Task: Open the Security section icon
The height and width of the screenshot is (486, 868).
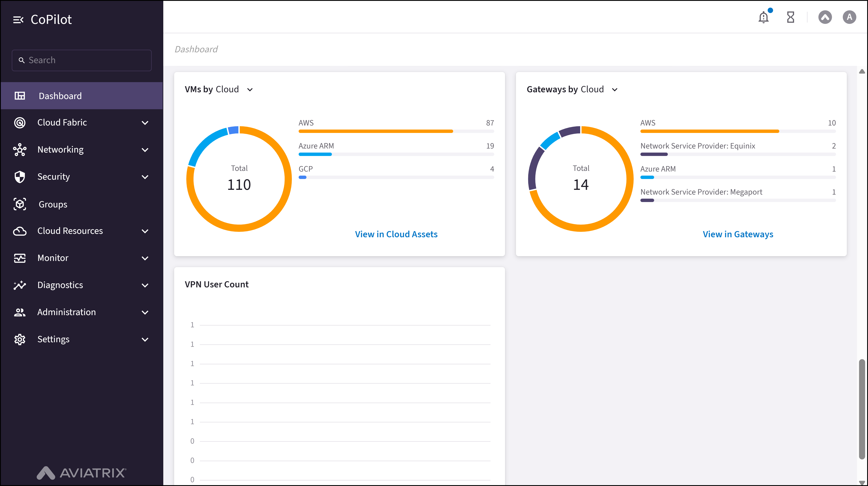Action: [20, 176]
